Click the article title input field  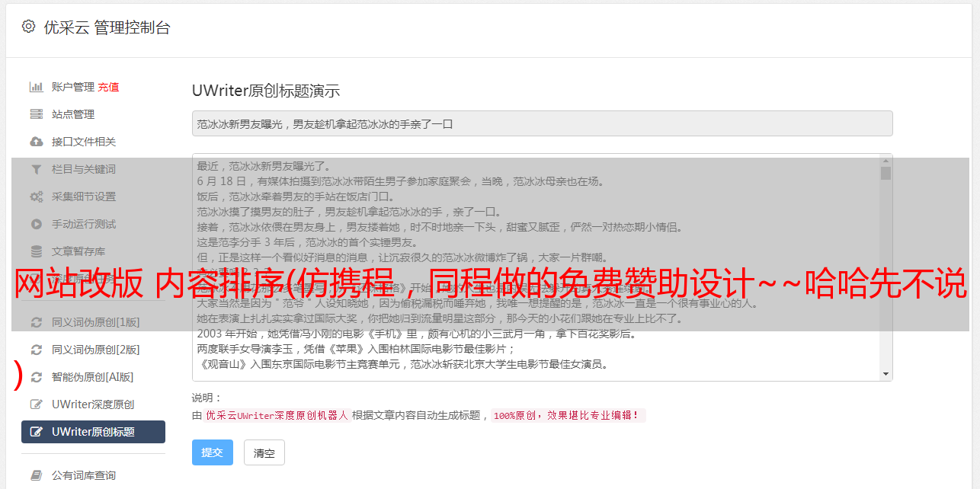coord(542,123)
